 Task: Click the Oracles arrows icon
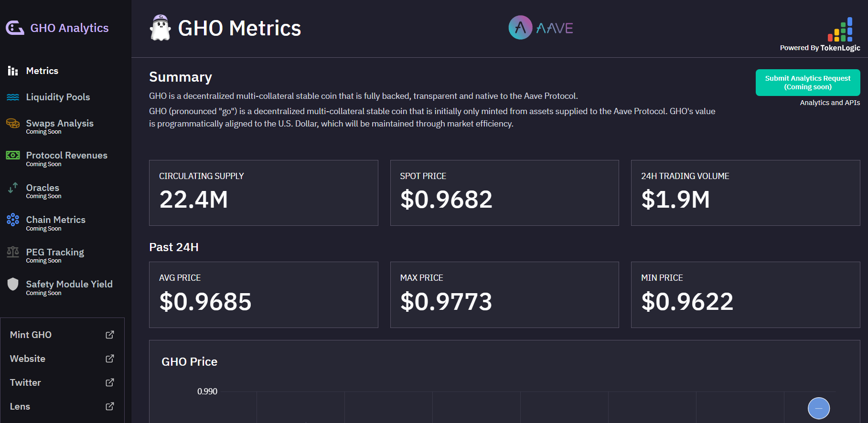tap(13, 188)
